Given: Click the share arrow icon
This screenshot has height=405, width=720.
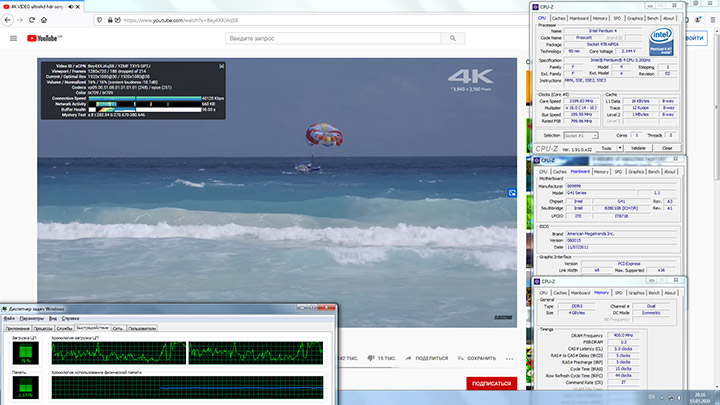Looking at the screenshot, I should tap(408, 358).
